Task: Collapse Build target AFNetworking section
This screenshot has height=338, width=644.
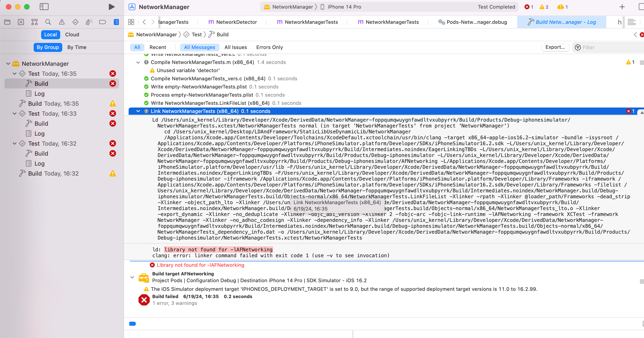Action: click(x=132, y=277)
